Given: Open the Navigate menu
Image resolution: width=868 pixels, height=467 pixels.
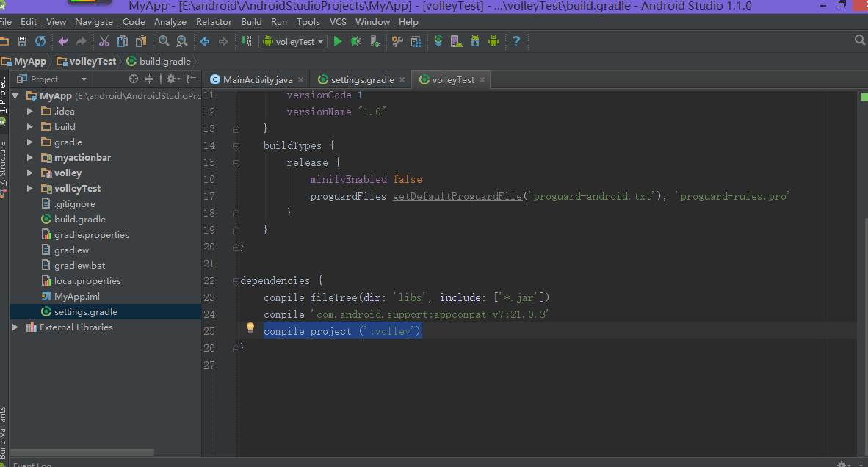Looking at the screenshot, I should click(94, 22).
